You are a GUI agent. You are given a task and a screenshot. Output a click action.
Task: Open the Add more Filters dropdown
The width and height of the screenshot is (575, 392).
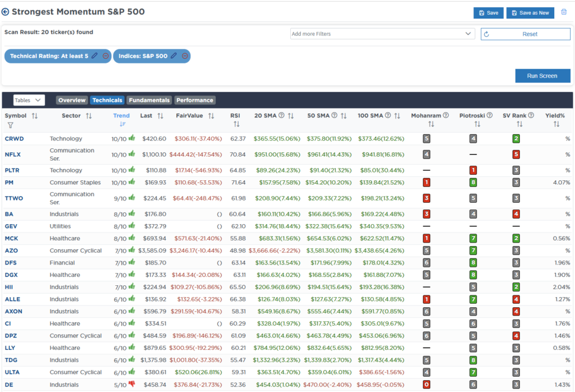(x=382, y=34)
